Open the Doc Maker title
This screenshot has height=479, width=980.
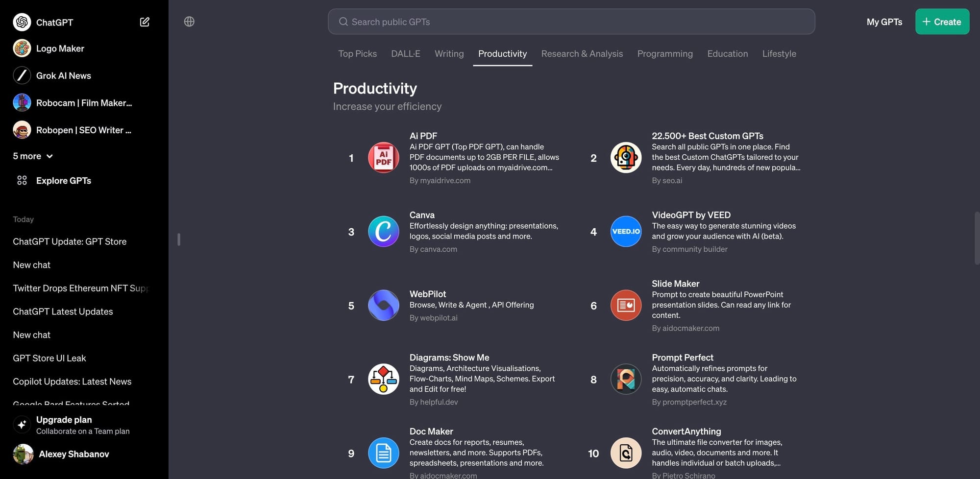tap(431, 431)
